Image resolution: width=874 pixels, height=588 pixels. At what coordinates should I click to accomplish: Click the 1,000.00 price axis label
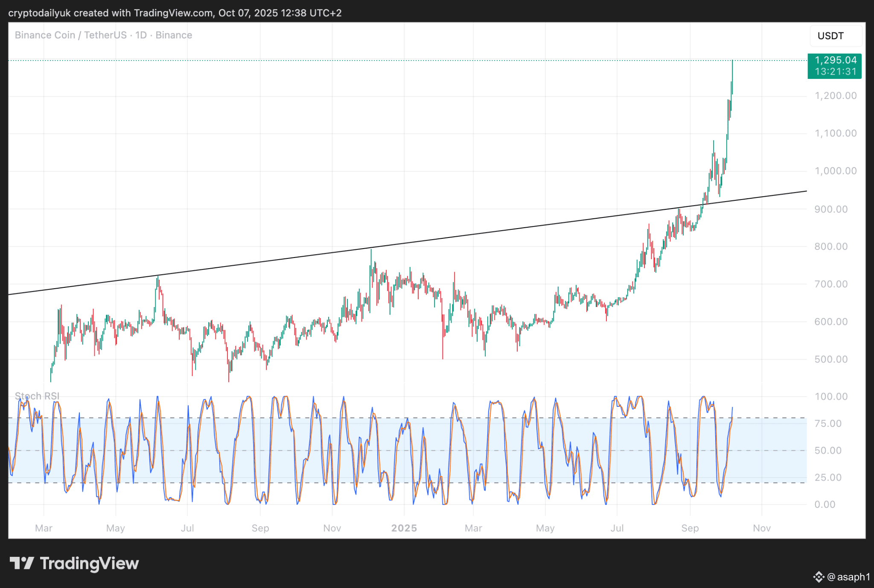(x=836, y=171)
